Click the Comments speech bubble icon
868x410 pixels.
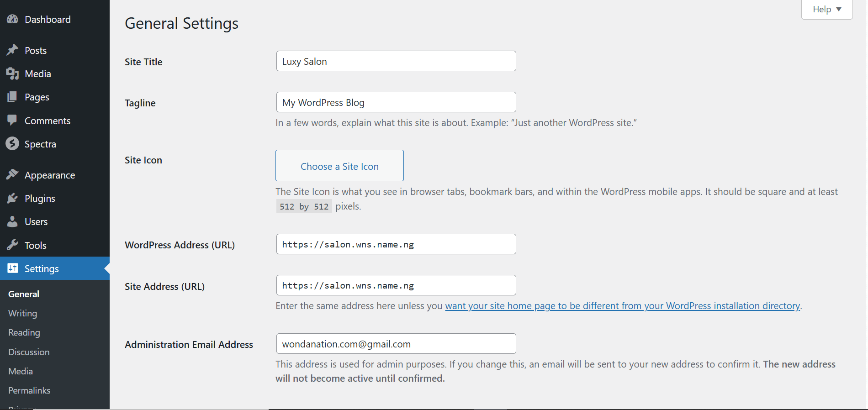(x=12, y=121)
